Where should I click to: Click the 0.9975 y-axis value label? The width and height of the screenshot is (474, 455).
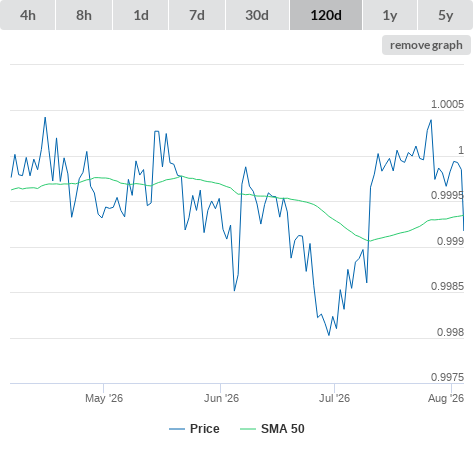[x=447, y=377]
